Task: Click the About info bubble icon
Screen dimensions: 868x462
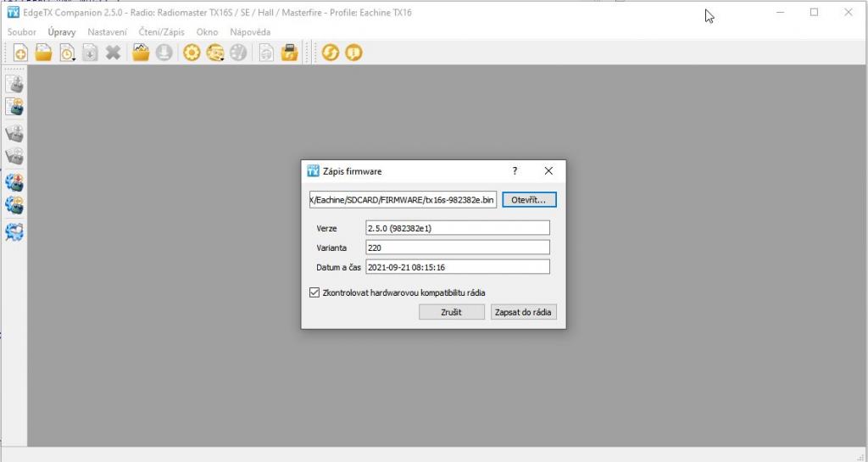Action: 353,53
